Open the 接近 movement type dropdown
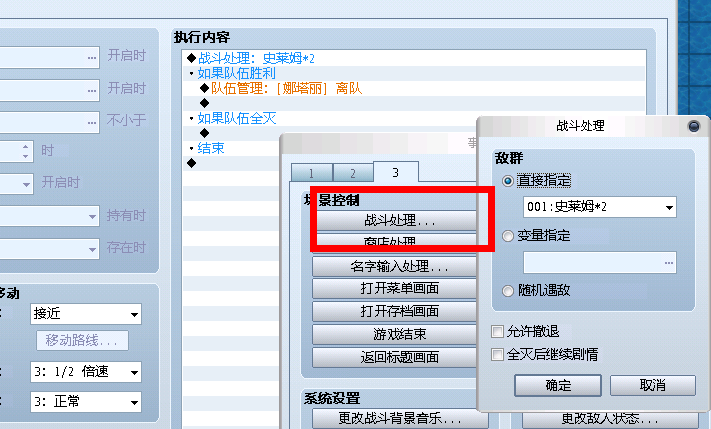 click(86, 314)
